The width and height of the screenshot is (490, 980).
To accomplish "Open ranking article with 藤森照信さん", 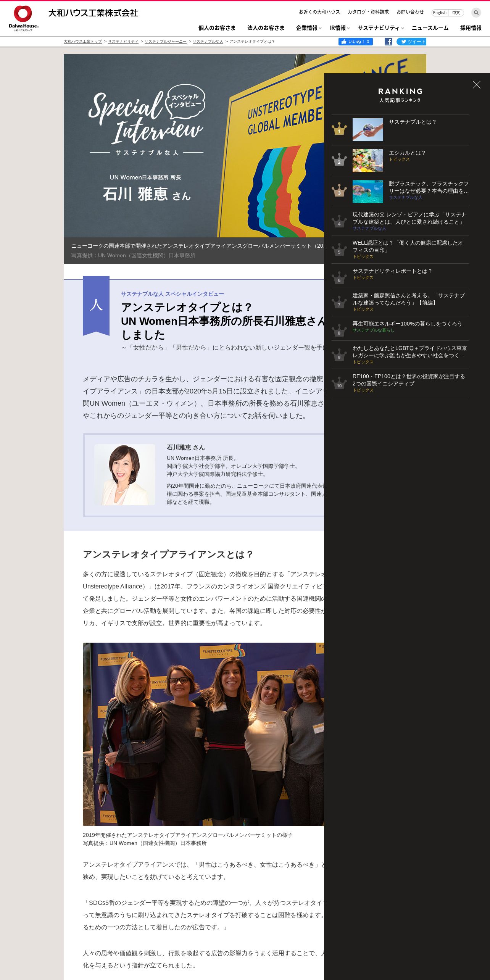I will coord(408,299).
